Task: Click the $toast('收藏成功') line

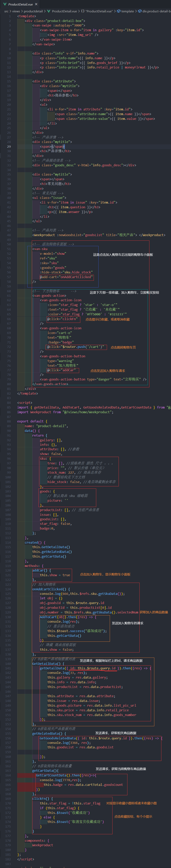Action: coord(68,812)
